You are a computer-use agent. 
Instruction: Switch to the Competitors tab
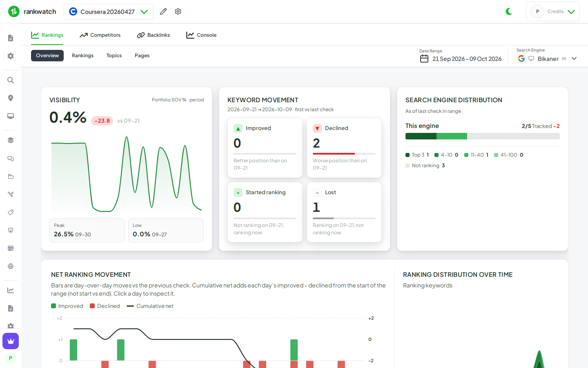(100, 35)
